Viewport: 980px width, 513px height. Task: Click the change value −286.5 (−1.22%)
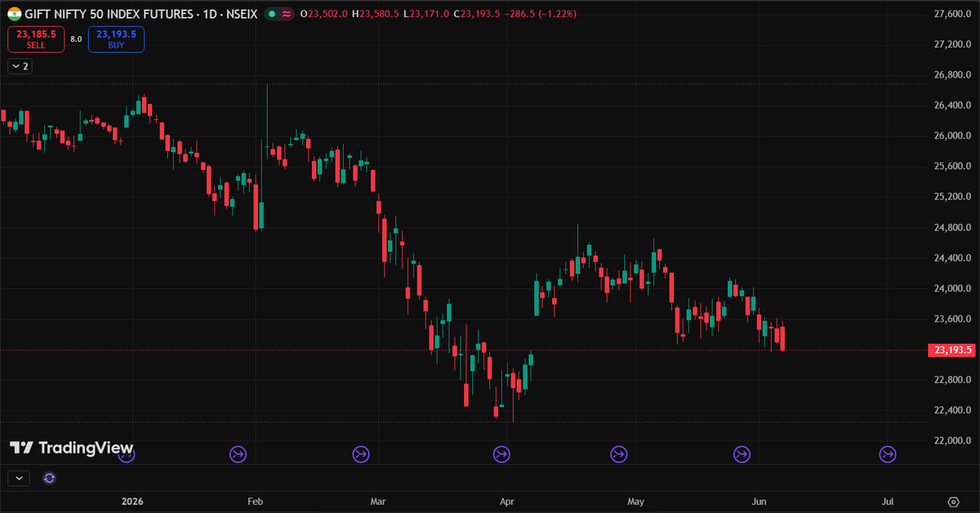point(540,14)
